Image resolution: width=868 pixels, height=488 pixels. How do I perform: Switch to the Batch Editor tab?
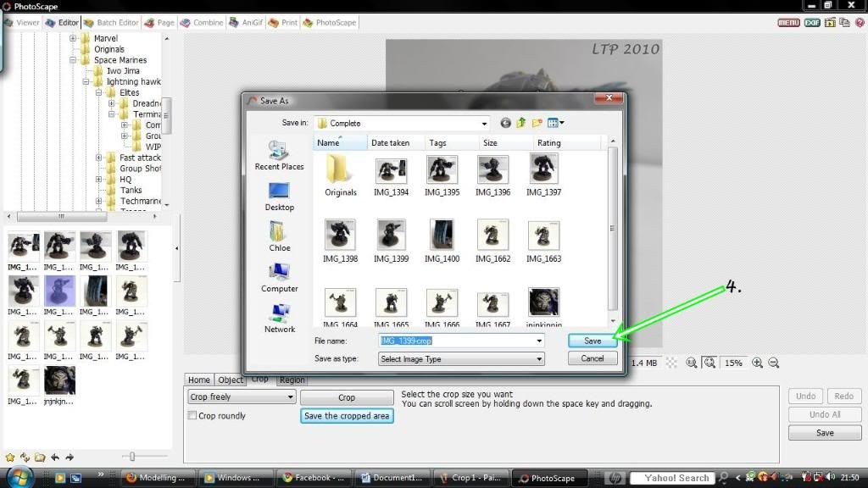coord(111,23)
